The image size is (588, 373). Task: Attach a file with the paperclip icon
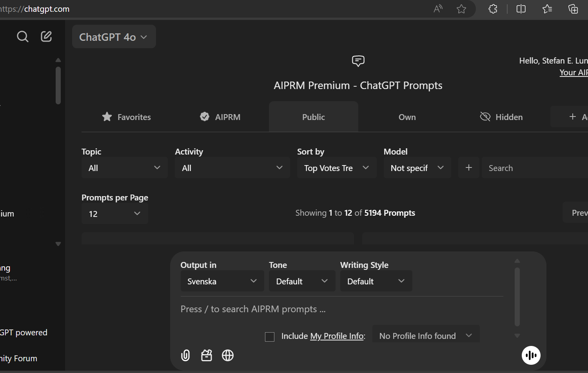click(185, 355)
